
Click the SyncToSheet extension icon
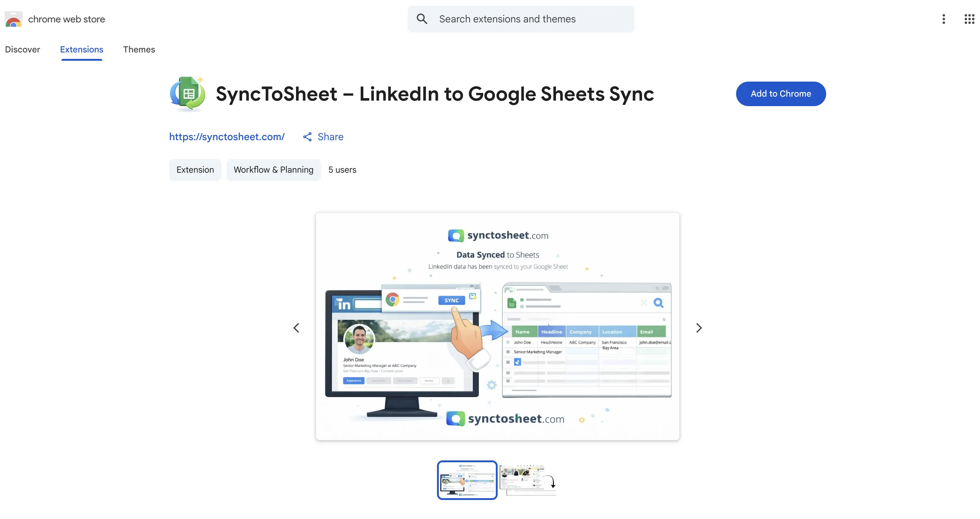click(188, 93)
